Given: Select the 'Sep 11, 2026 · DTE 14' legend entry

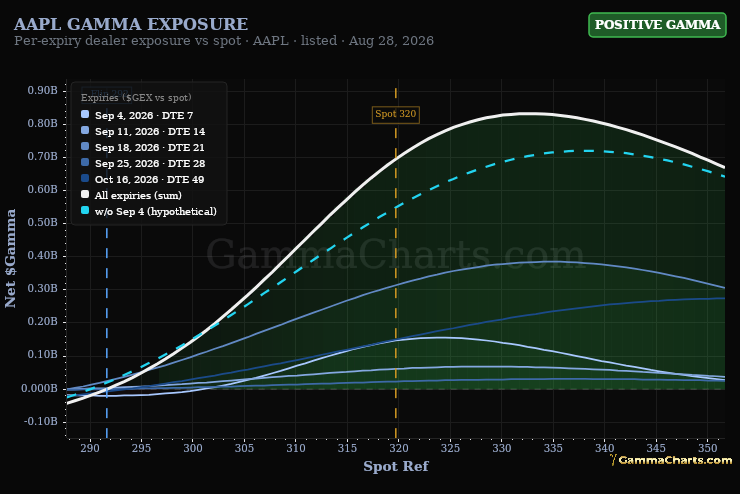Looking at the screenshot, I should point(143,131).
